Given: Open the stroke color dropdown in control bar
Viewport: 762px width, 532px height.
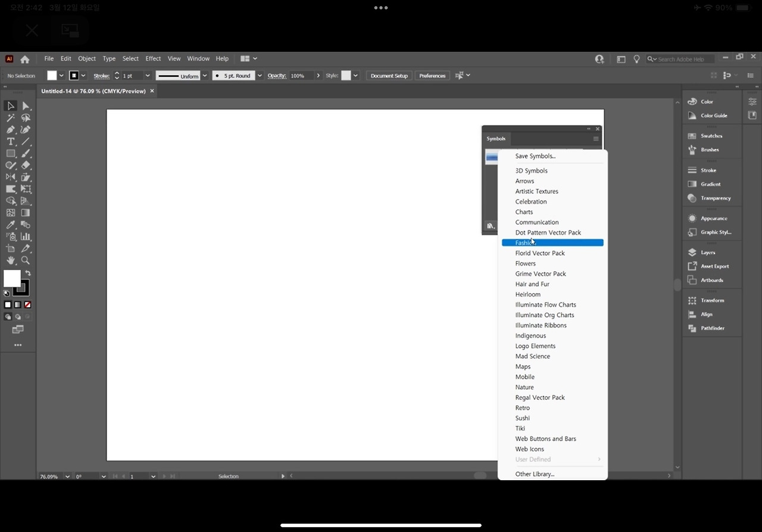Looking at the screenshot, I should pyautogui.click(x=83, y=76).
